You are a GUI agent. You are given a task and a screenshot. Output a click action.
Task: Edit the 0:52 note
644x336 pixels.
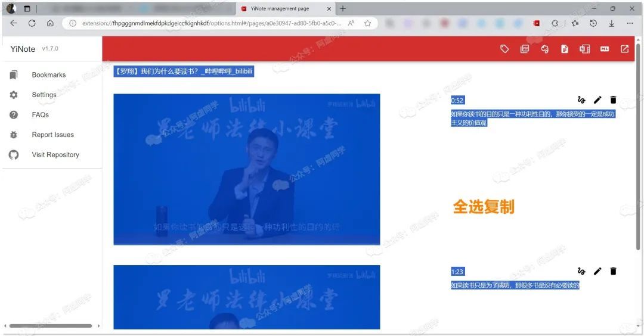pos(597,99)
